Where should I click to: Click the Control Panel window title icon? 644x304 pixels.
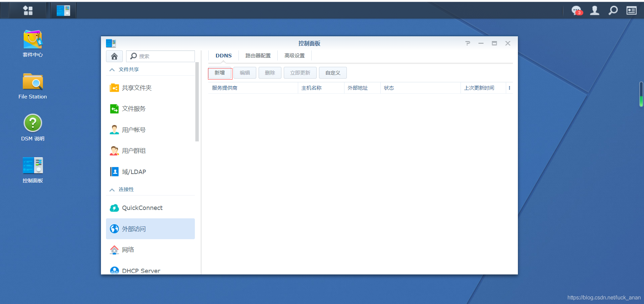(x=111, y=43)
